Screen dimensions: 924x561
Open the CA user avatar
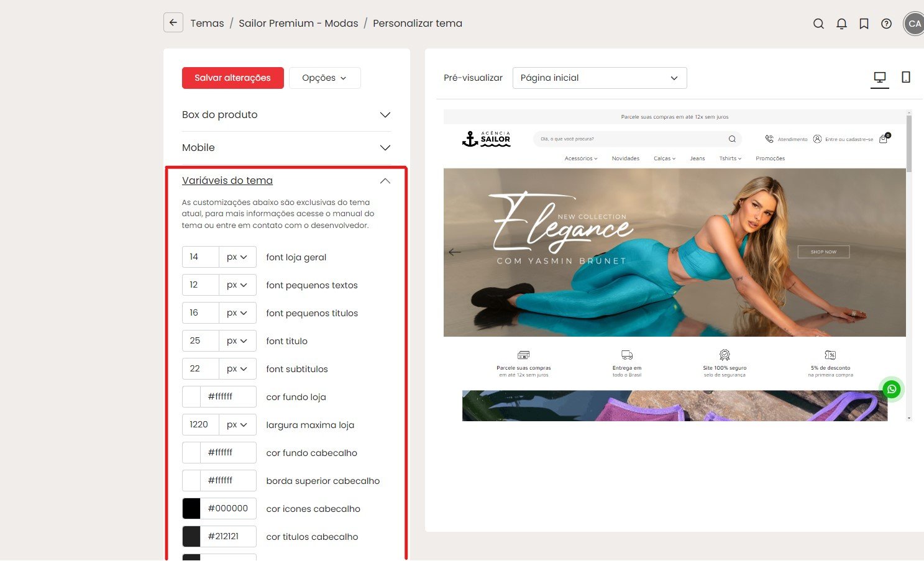[914, 24]
